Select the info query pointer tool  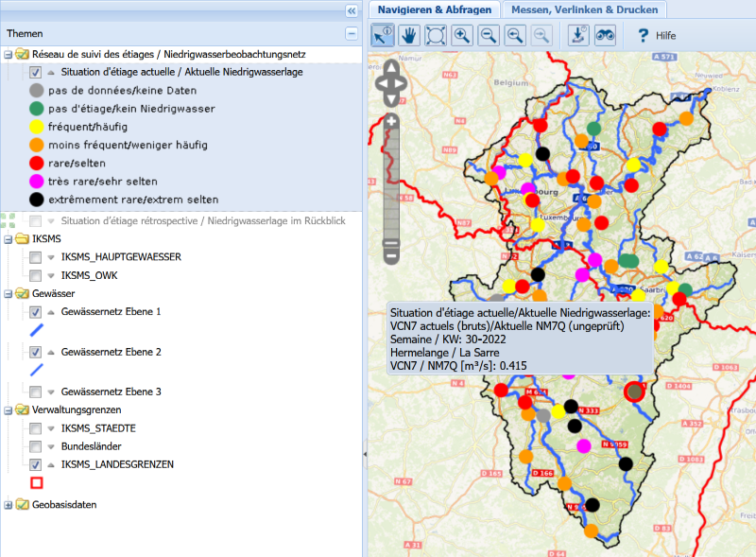point(383,35)
